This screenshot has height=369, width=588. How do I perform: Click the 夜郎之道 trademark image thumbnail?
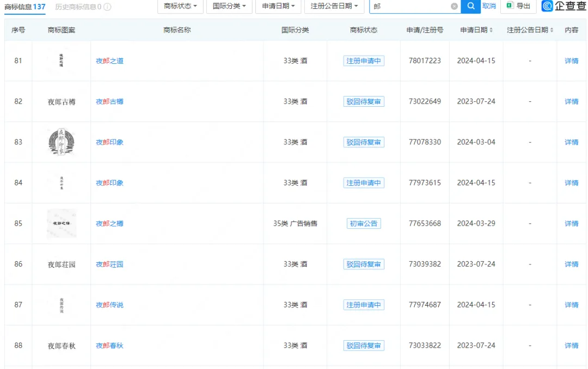pos(62,61)
